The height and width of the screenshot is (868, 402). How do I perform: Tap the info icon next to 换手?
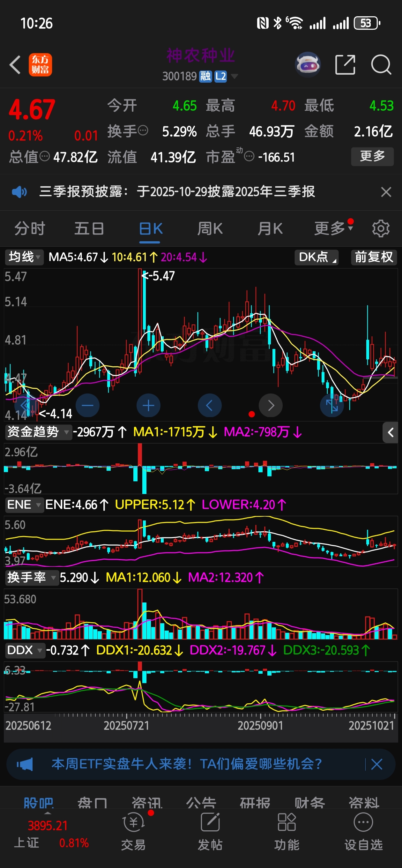click(x=143, y=131)
